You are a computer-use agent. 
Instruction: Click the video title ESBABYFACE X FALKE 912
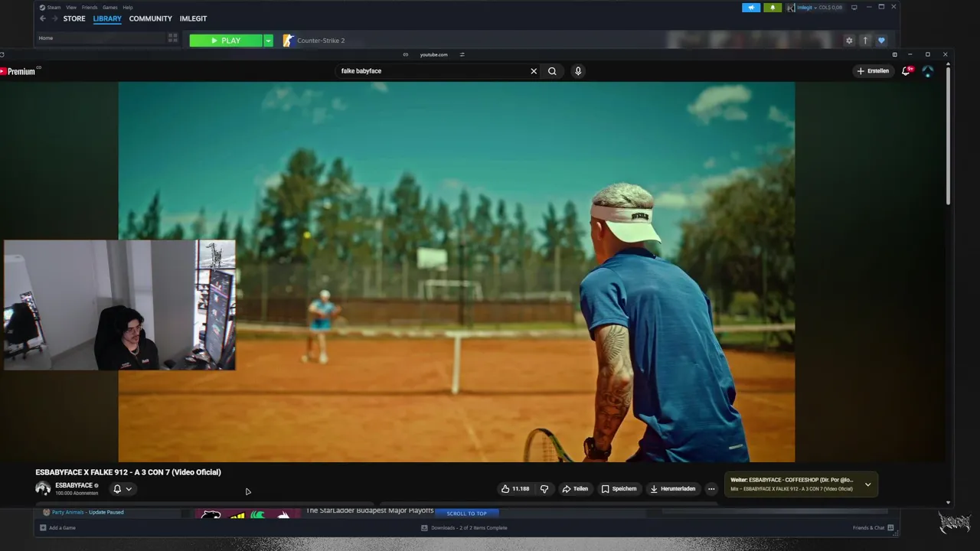click(x=128, y=472)
